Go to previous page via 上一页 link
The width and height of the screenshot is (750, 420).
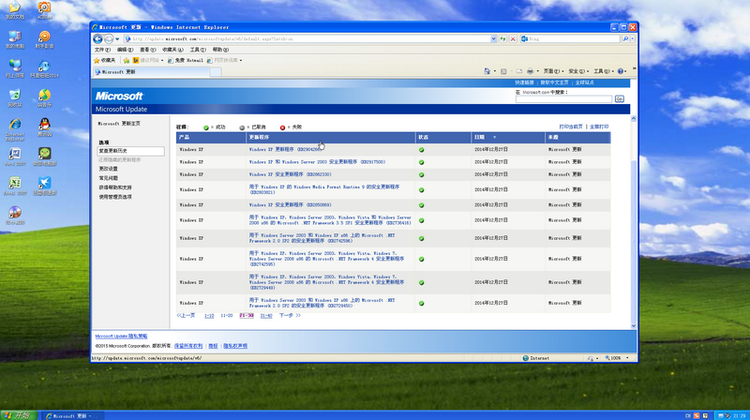click(186, 316)
